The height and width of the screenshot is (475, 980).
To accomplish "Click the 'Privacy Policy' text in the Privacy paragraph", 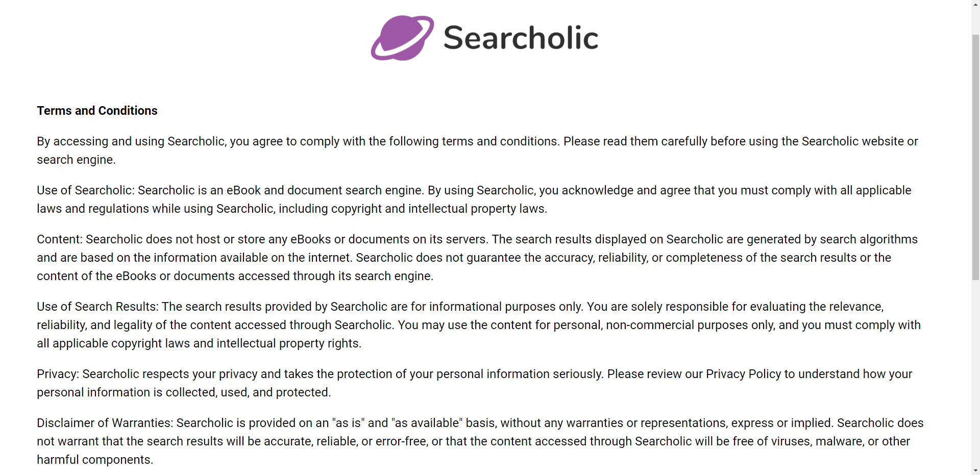I will coord(743,374).
